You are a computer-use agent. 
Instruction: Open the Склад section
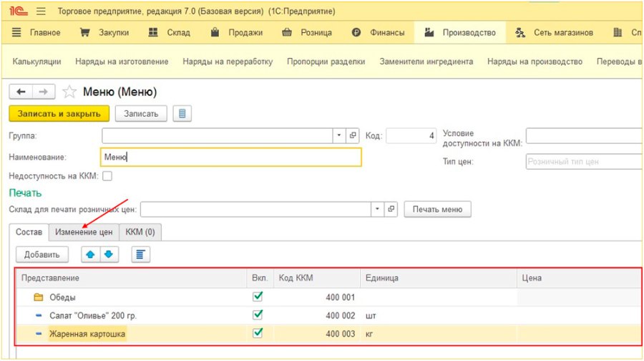point(169,32)
